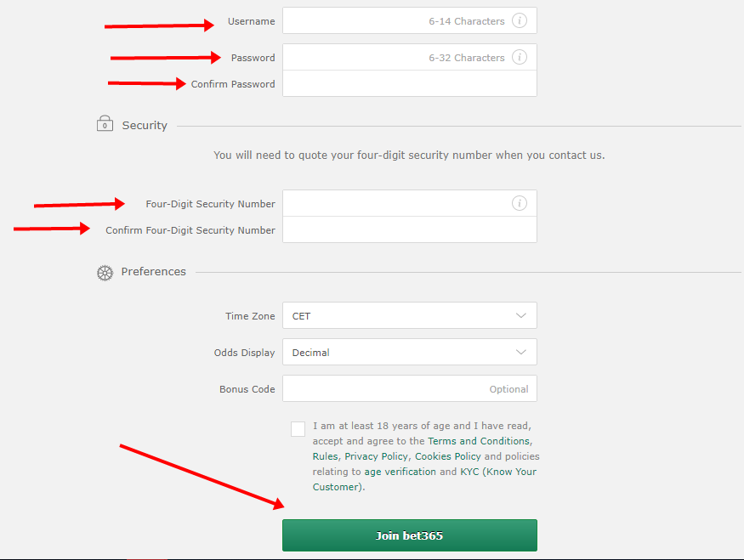The width and height of the screenshot is (744, 560).
Task: Click the Confirm Password label text
Action: (232, 84)
